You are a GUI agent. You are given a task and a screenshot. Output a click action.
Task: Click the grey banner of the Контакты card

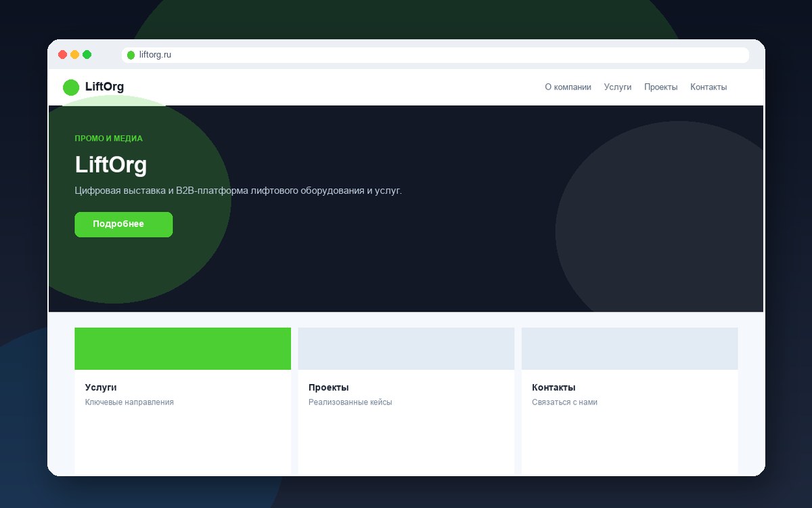pos(630,349)
